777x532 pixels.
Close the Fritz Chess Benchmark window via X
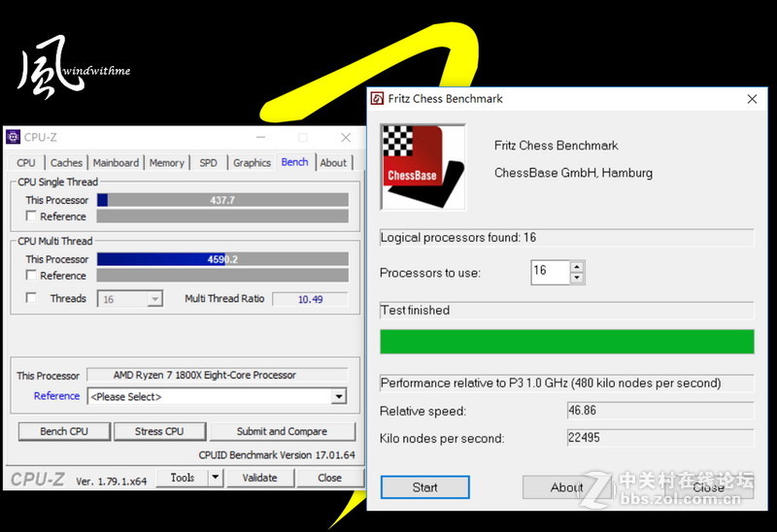click(752, 99)
